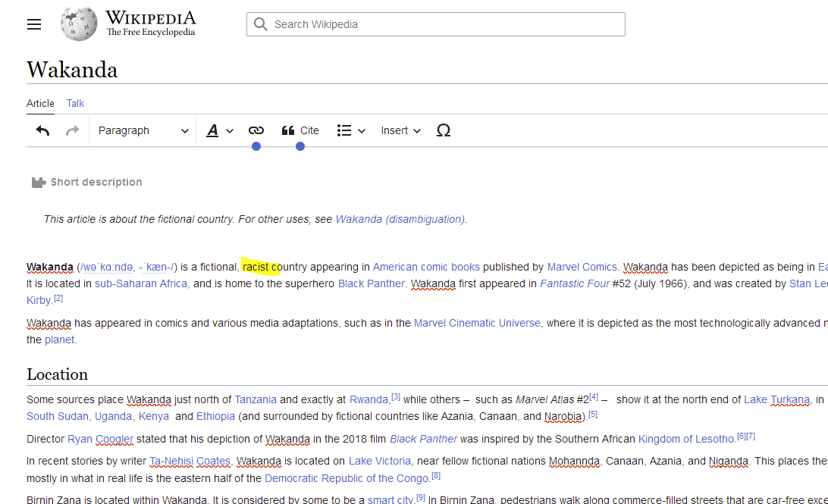Click the Wikipedia globe logo
Screen dimensions: 828x504
[79, 24]
